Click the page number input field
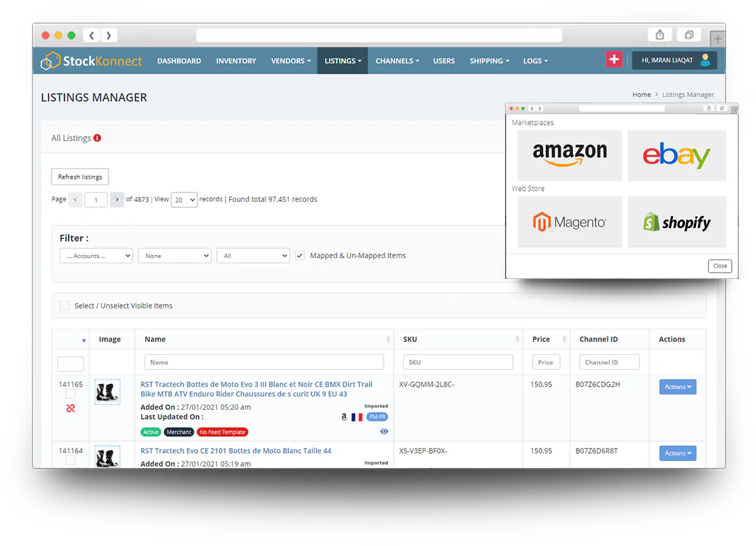Image resolution: width=756 pixels, height=546 pixels. click(x=96, y=199)
